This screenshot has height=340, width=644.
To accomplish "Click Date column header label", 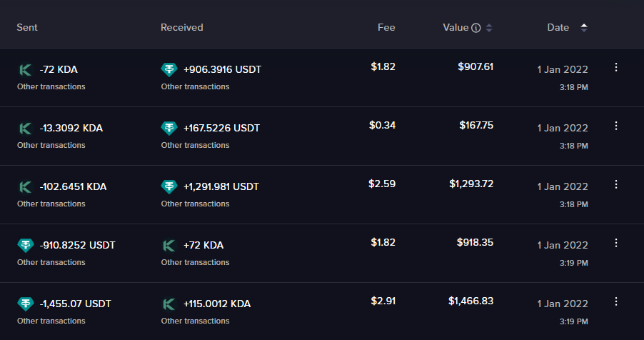I will (x=558, y=28).
